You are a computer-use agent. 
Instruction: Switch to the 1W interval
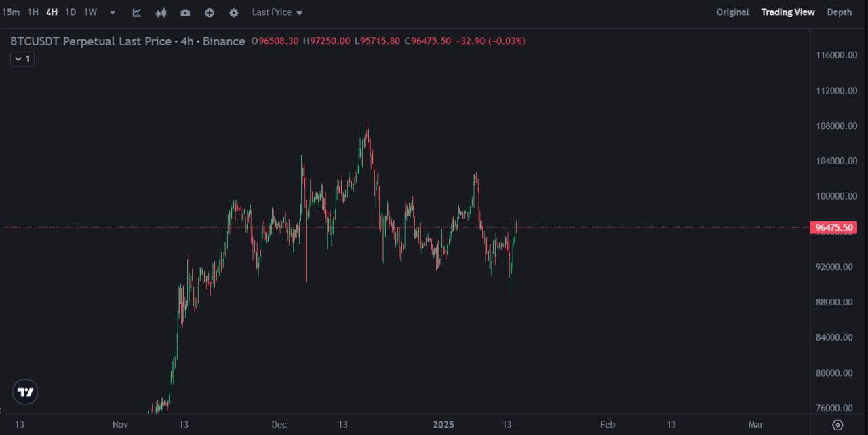click(x=90, y=12)
